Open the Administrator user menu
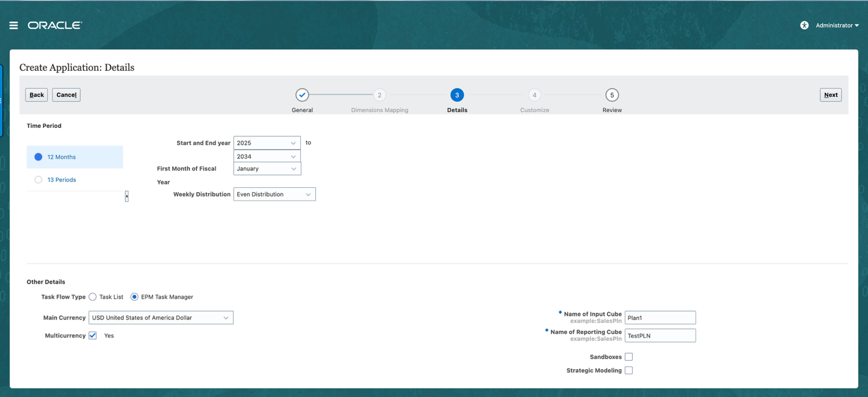 point(837,25)
